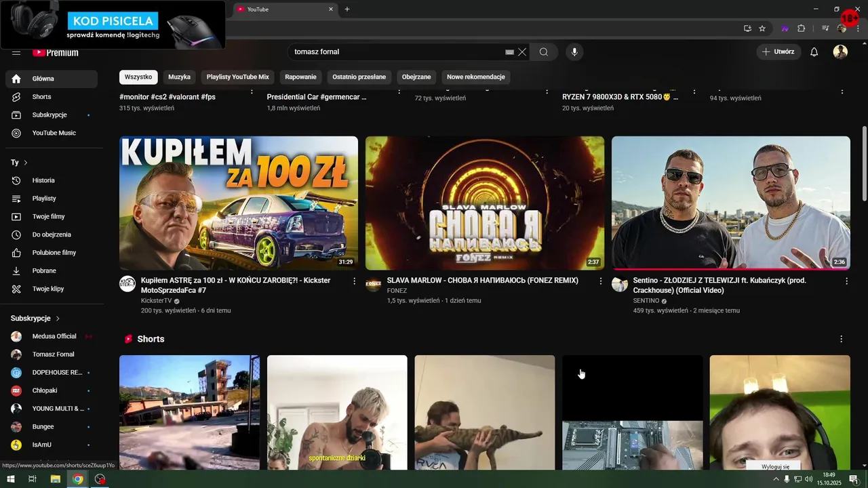The image size is (868, 488).
Task: Open the on-screen keyboard icon in the search box
Action: 510,52
